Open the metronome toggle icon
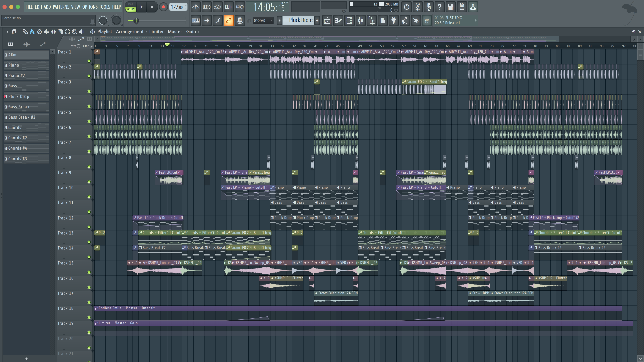 pyautogui.click(x=196, y=7)
